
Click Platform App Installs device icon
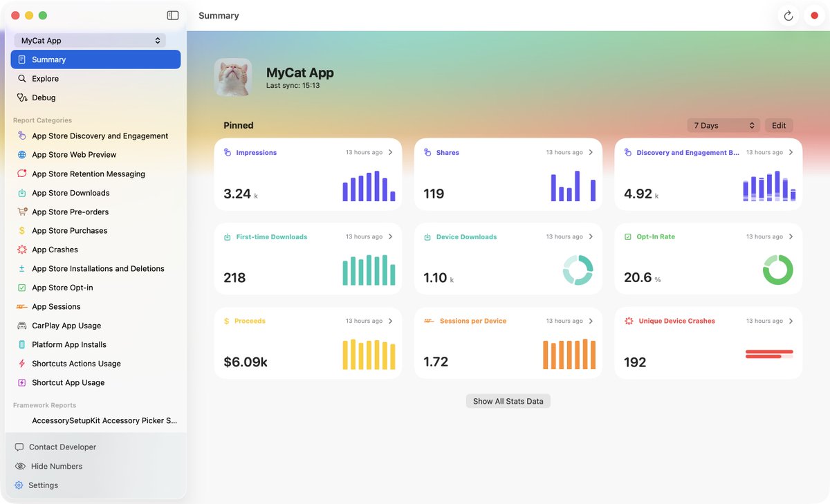coord(22,344)
